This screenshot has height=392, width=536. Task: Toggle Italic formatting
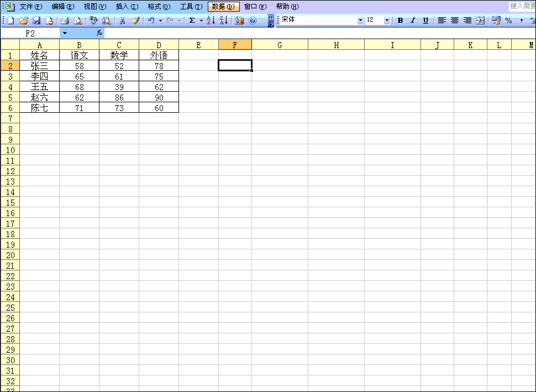pos(413,20)
